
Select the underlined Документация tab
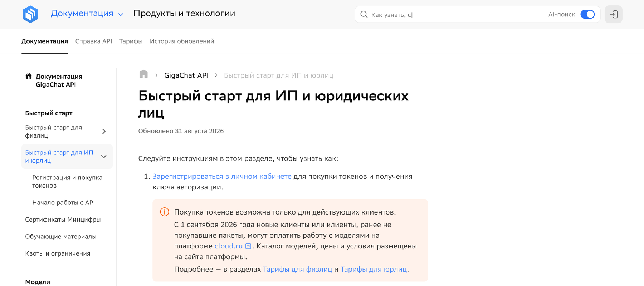[x=45, y=41]
